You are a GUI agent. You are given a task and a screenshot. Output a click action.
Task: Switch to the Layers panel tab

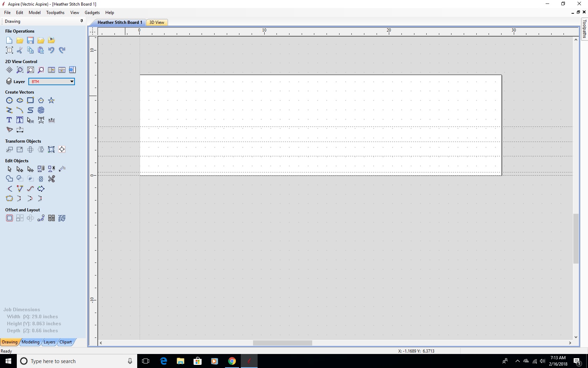click(x=49, y=342)
